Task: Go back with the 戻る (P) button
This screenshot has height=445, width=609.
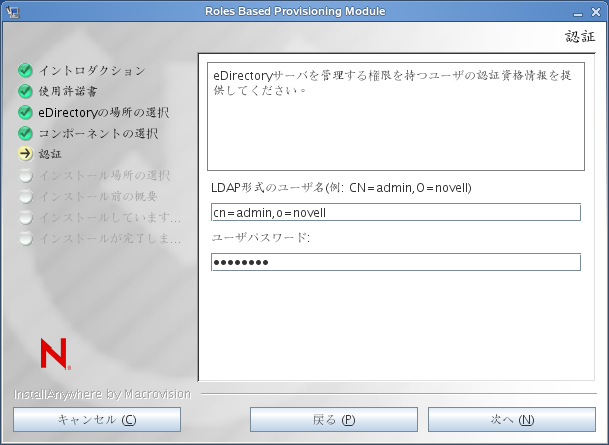Action: pos(334,419)
